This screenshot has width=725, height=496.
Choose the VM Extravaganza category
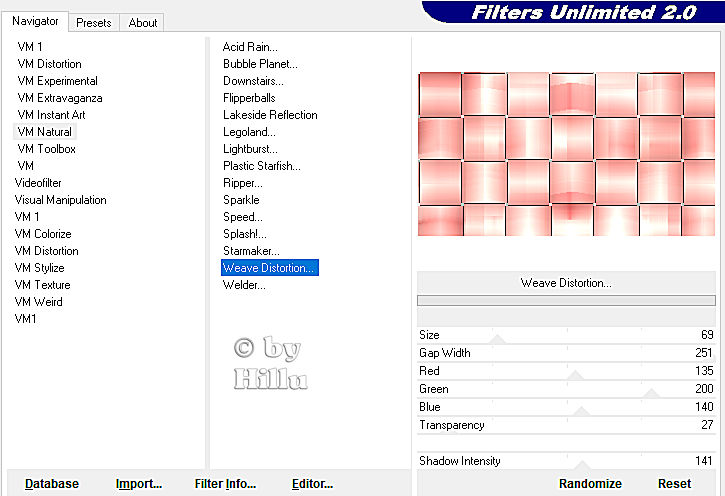coord(60,98)
